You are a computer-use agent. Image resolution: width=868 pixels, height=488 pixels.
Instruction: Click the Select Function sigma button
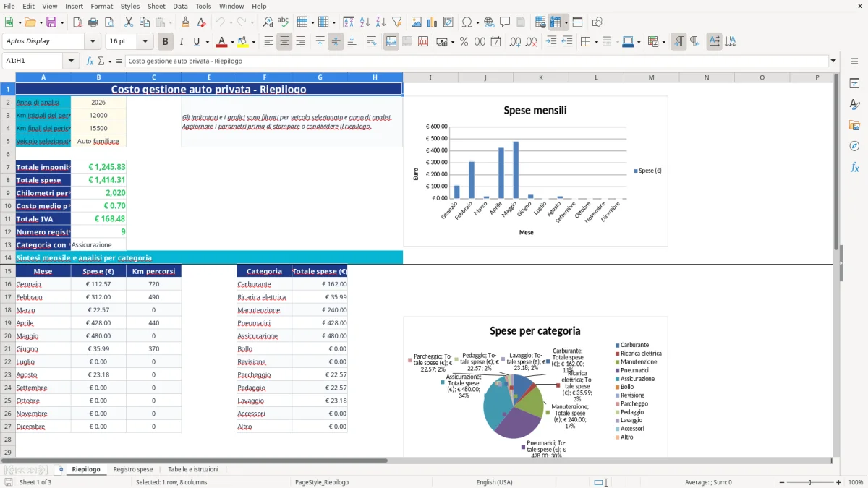[x=101, y=61]
